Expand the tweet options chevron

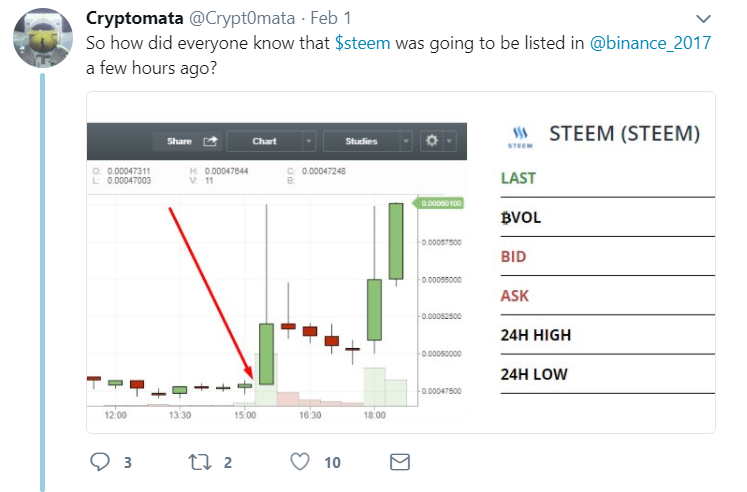(x=703, y=19)
